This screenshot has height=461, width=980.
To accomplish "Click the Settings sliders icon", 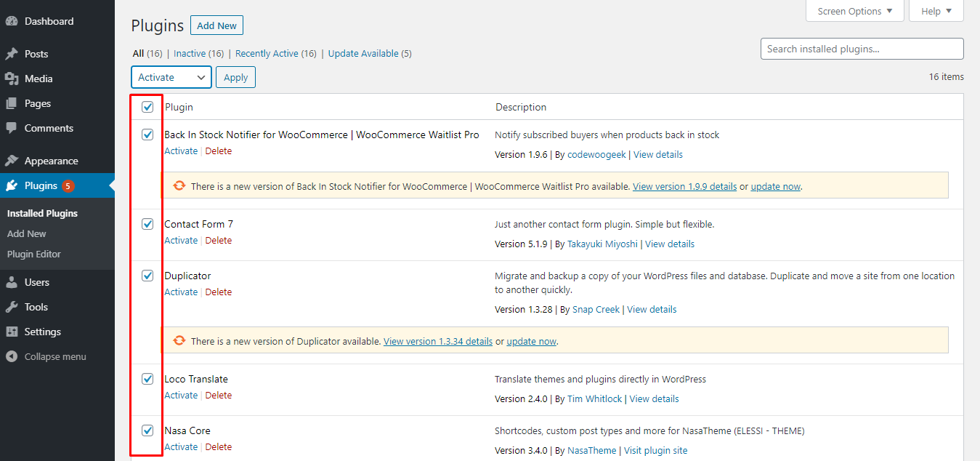I will coord(12,332).
